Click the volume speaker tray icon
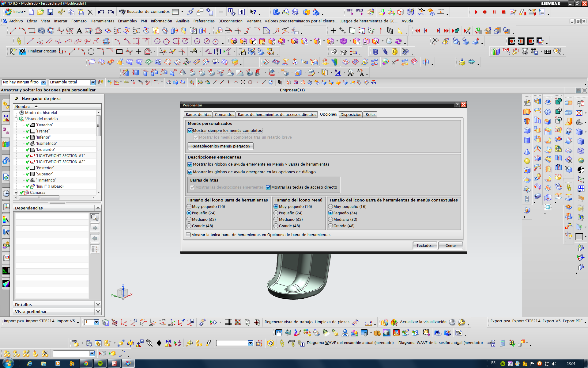Screen dimensions: 588x368 point(554,364)
